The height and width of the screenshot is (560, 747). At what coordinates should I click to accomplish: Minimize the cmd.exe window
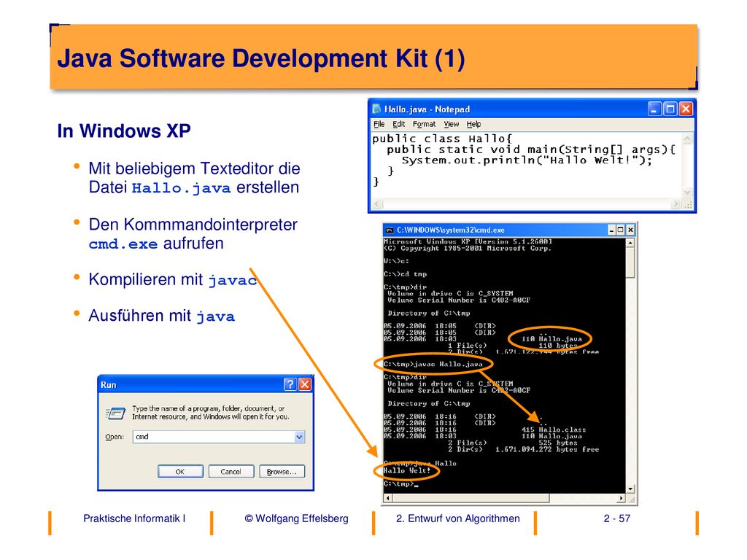click(x=612, y=230)
